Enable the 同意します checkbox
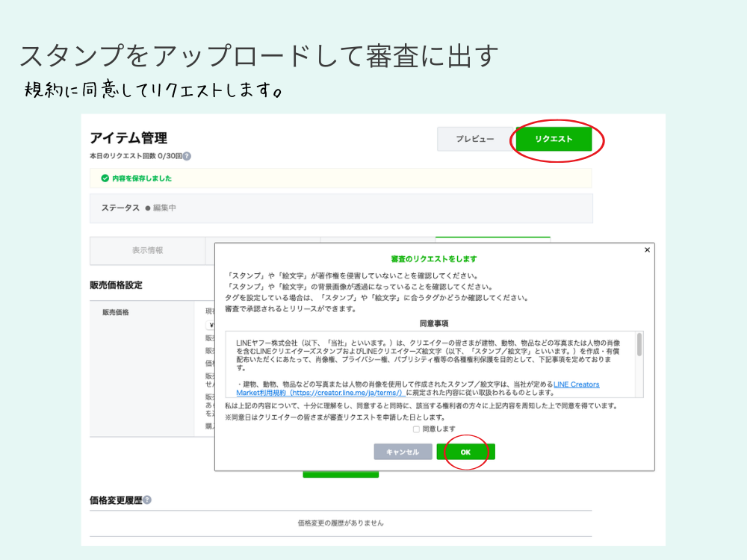 point(415,429)
